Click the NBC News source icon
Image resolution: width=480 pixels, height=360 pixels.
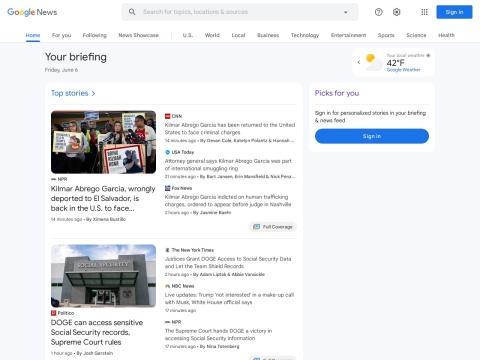click(x=167, y=286)
